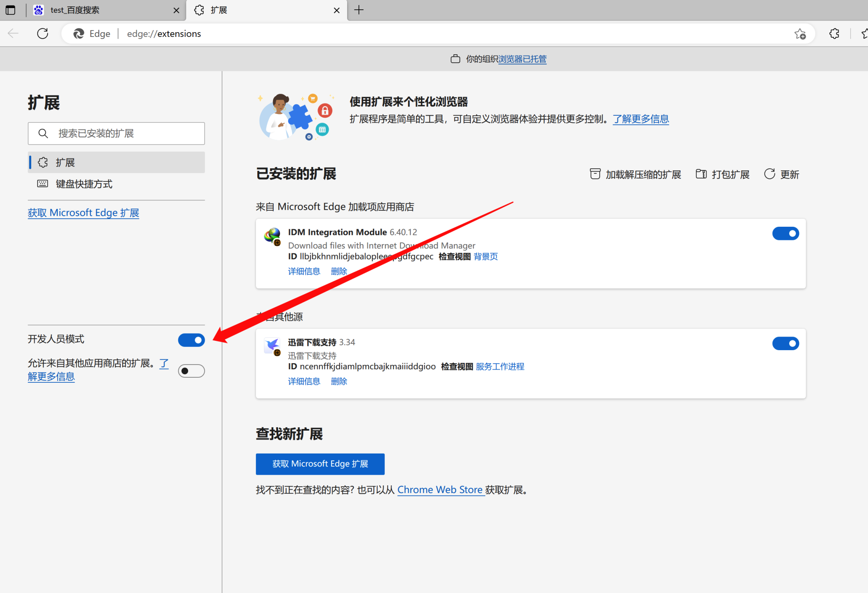Image resolution: width=868 pixels, height=593 pixels.
Task: Disable the IDM Integration Module toggle
Action: click(785, 233)
